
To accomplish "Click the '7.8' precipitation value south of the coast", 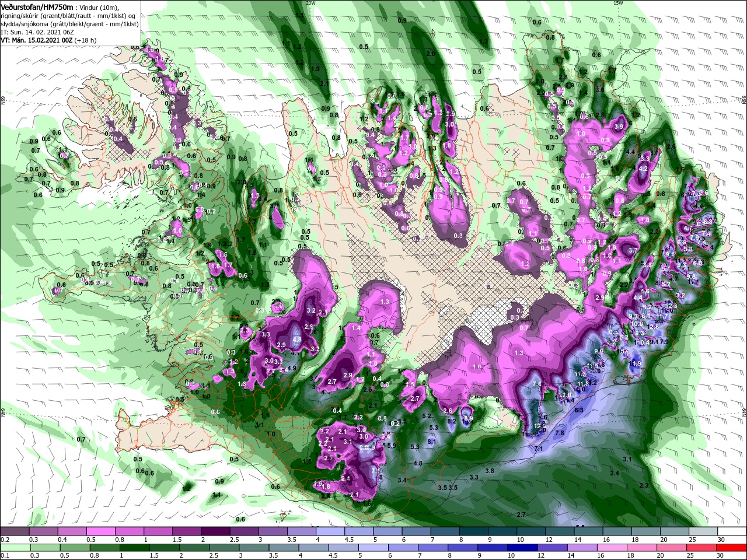I will click(x=559, y=433).
